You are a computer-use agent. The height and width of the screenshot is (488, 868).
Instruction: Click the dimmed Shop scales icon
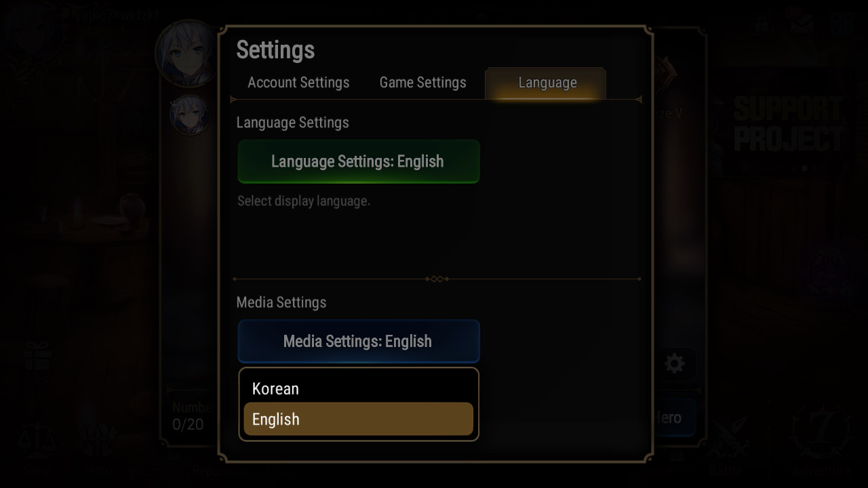(x=39, y=444)
